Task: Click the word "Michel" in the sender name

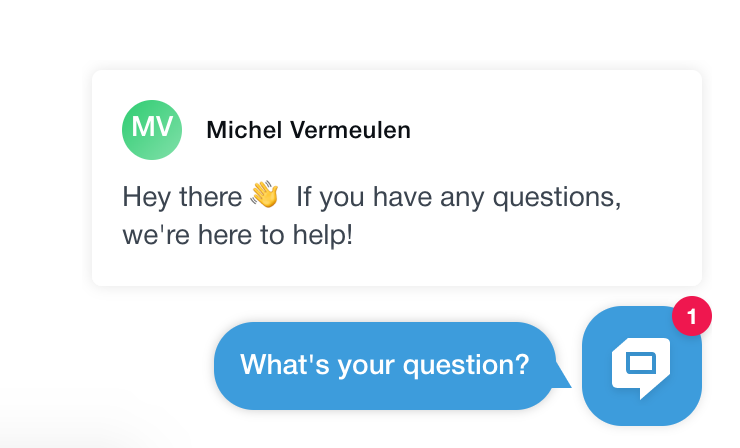Action: click(242, 130)
